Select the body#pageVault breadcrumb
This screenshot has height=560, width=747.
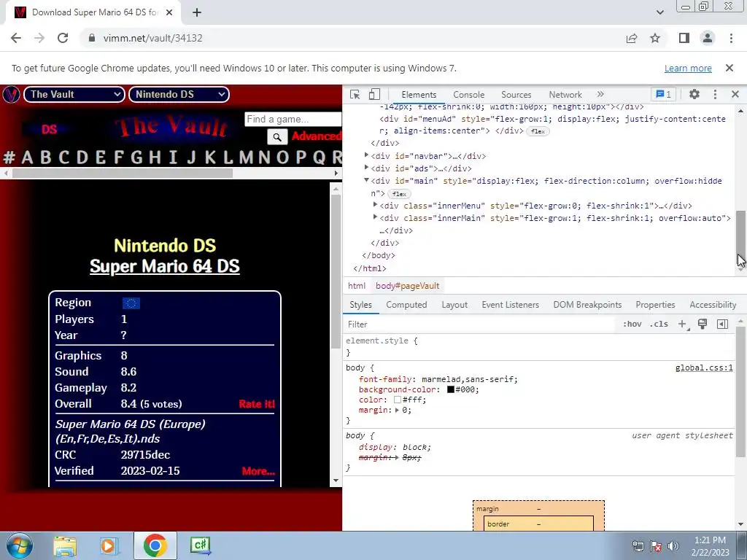[407, 286]
